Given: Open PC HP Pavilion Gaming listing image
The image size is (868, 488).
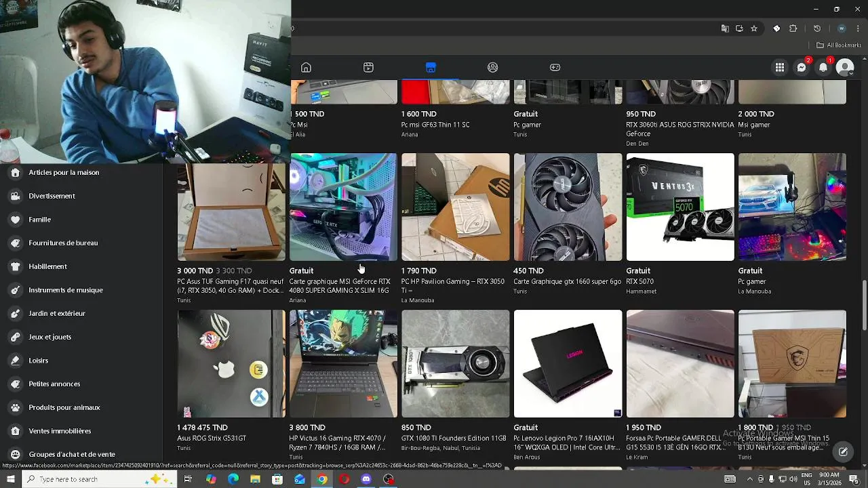Looking at the screenshot, I should 455,207.
